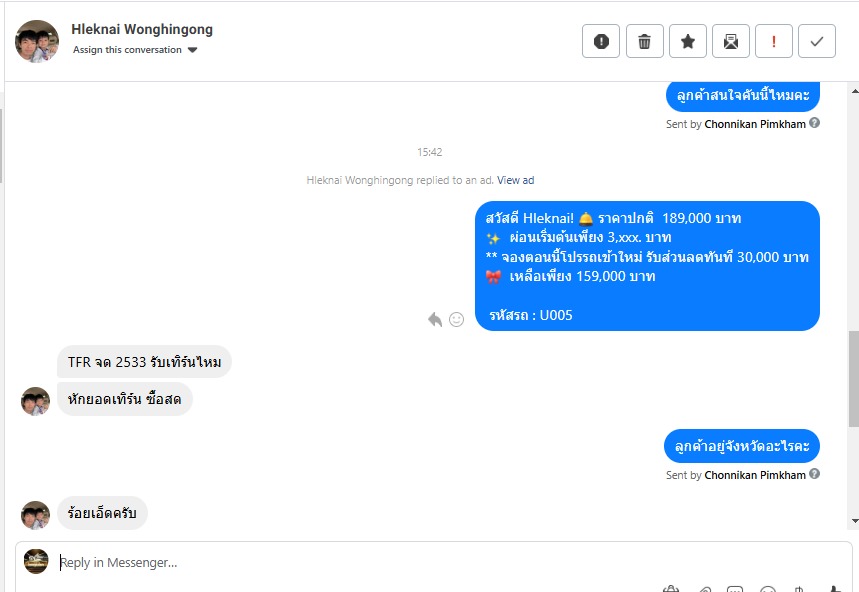Reply to the price message with arrow icon
Image resolution: width=859 pixels, height=592 pixels.
tap(435, 319)
